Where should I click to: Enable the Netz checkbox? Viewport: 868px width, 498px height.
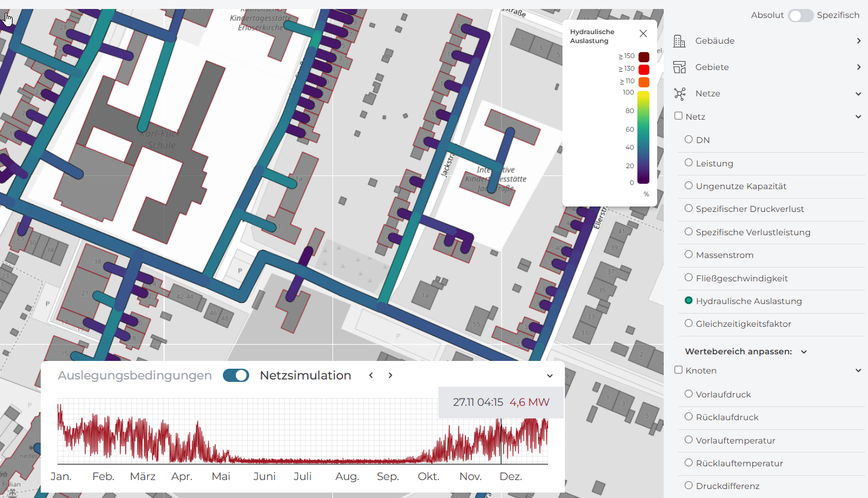tap(679, 116)
